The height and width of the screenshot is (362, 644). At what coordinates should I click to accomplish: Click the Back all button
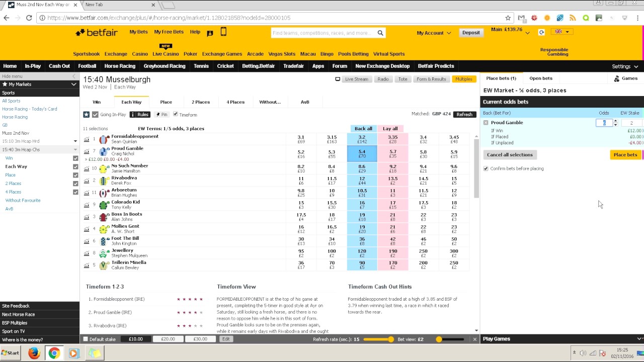coord(362,129)
